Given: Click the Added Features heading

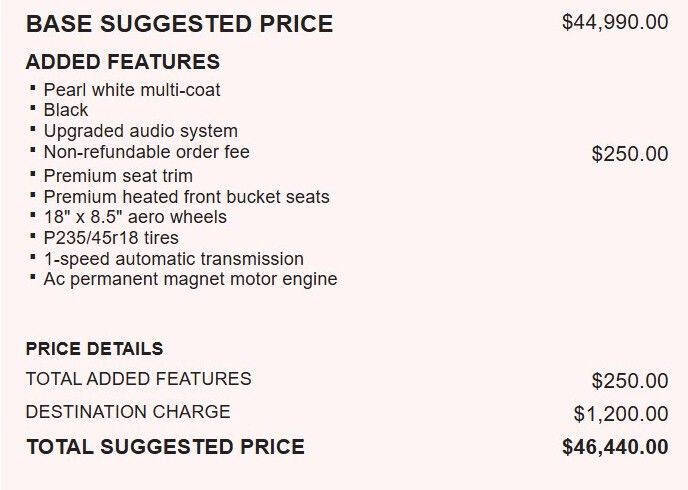Looking at the screenshot, I should pyautogui.click(x=123, y=61).
